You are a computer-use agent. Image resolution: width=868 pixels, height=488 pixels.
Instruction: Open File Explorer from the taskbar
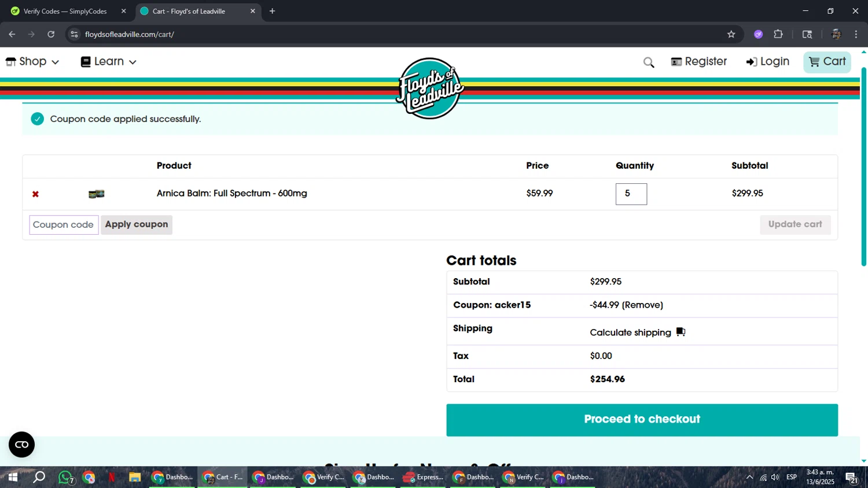pyautogui.click(x=135, y=477)
